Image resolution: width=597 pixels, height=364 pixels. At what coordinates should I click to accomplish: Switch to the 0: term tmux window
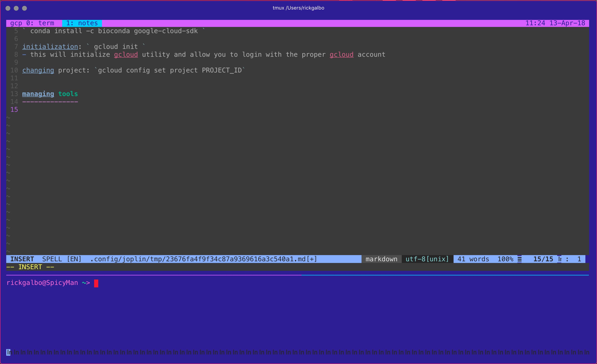pos(39,23)
